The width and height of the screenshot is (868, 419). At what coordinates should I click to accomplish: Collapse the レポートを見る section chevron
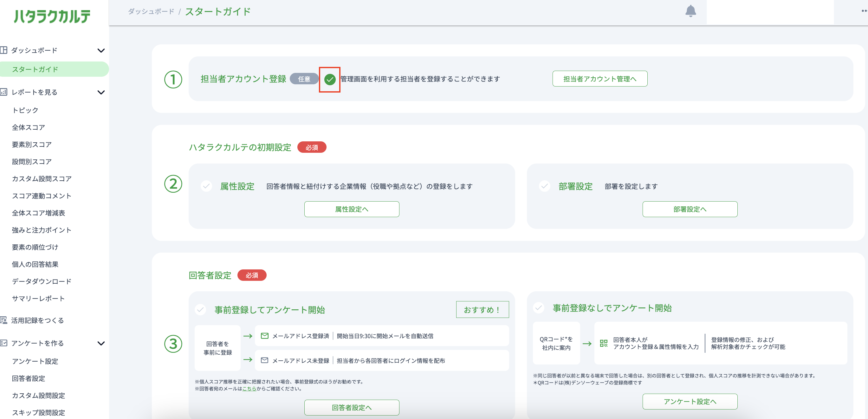(101, 92)
